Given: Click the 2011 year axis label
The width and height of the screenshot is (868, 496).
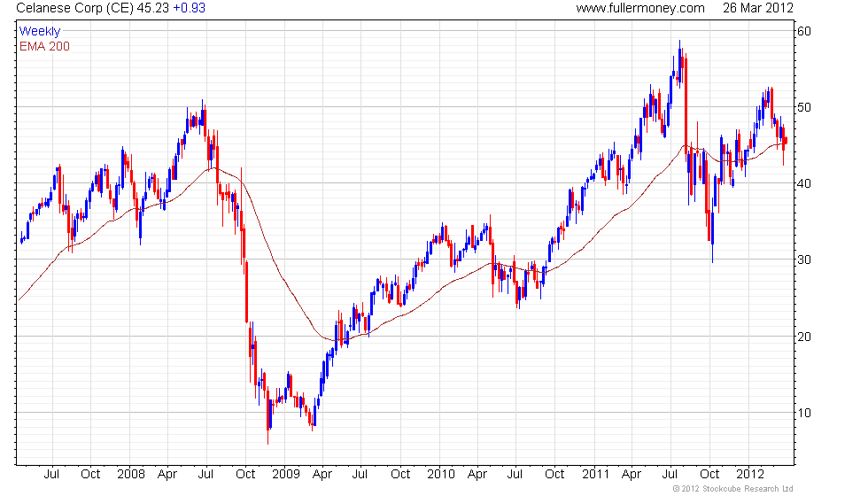Looking at the screenshot, I should point(595,475).
